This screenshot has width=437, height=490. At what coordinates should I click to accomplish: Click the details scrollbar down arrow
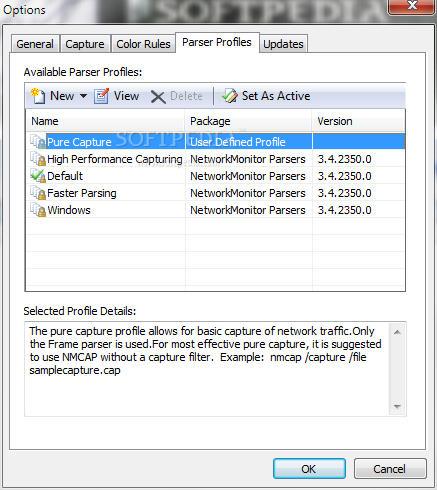click(397, 406)
